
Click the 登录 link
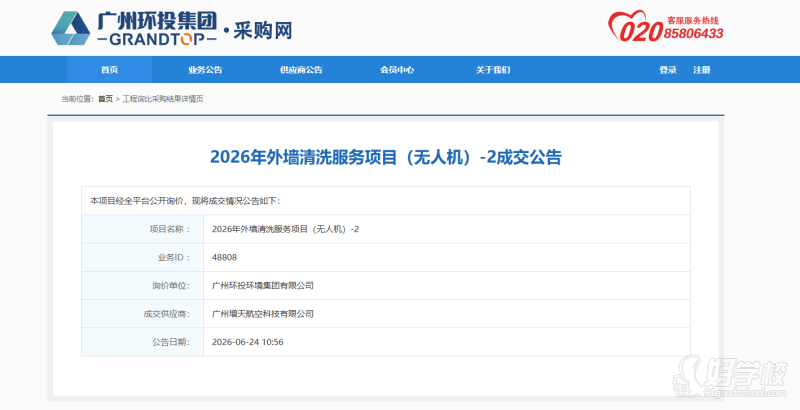tap(668, 70)
